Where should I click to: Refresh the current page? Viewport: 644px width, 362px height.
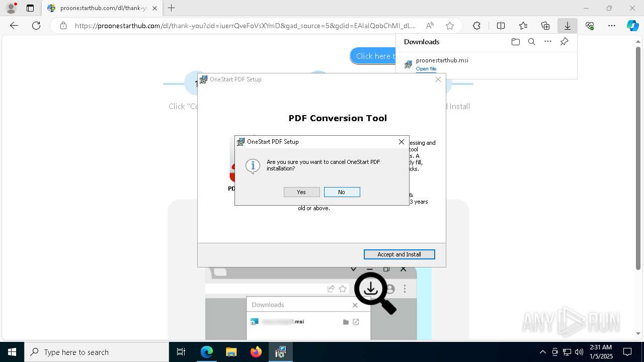click(36, 26)
